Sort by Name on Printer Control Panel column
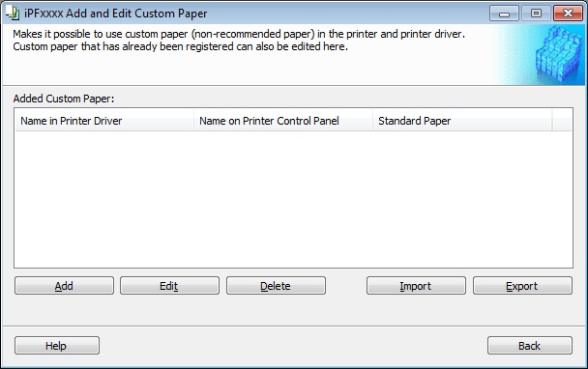Image resolution: width=588 pixels, height=369 pixels. pos(283,121)
